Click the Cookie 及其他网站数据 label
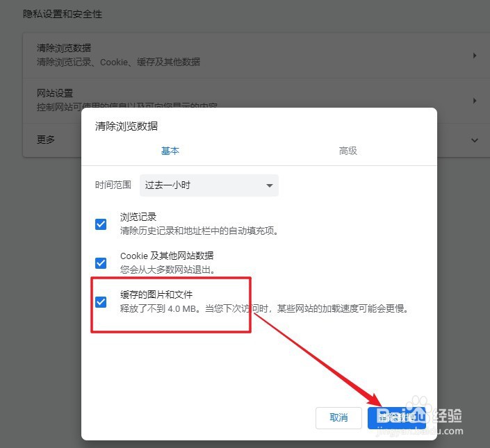 pyautogui.click(x=167, y=256)
